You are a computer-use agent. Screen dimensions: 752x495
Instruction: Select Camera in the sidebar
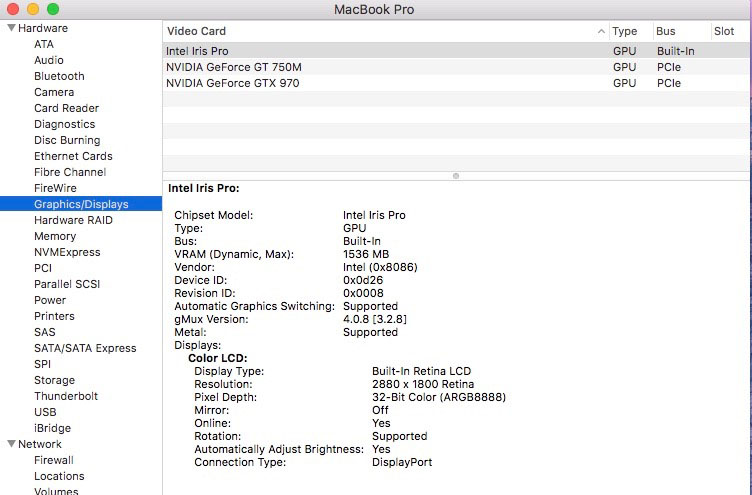54,92
